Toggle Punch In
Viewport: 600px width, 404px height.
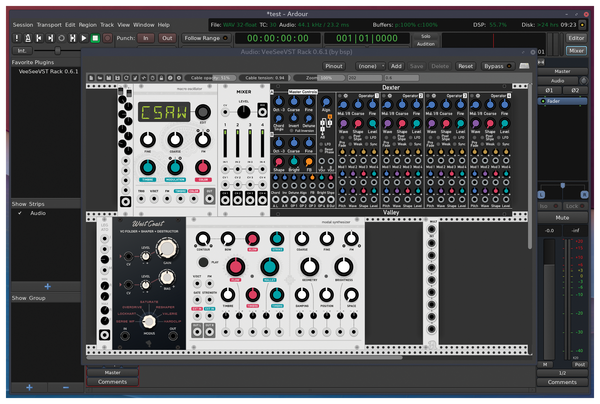(x=145, y=38)
